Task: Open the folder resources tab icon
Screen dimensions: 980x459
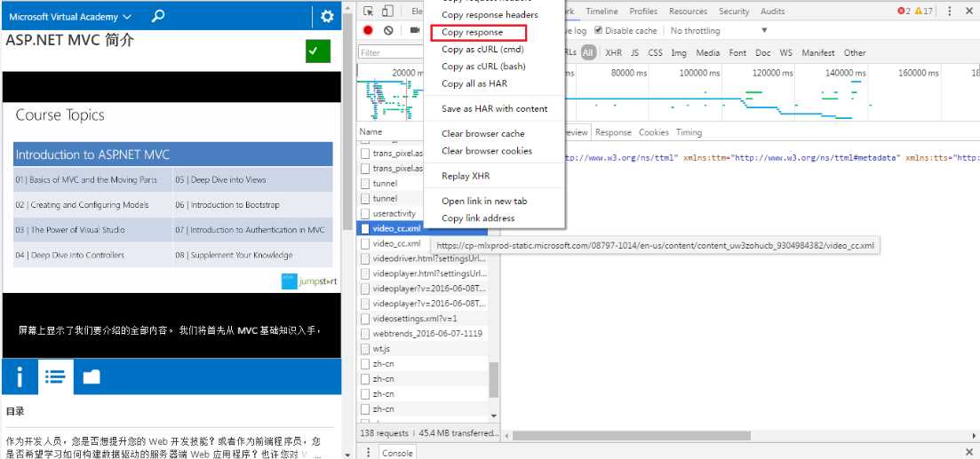Action: [92, 376]
